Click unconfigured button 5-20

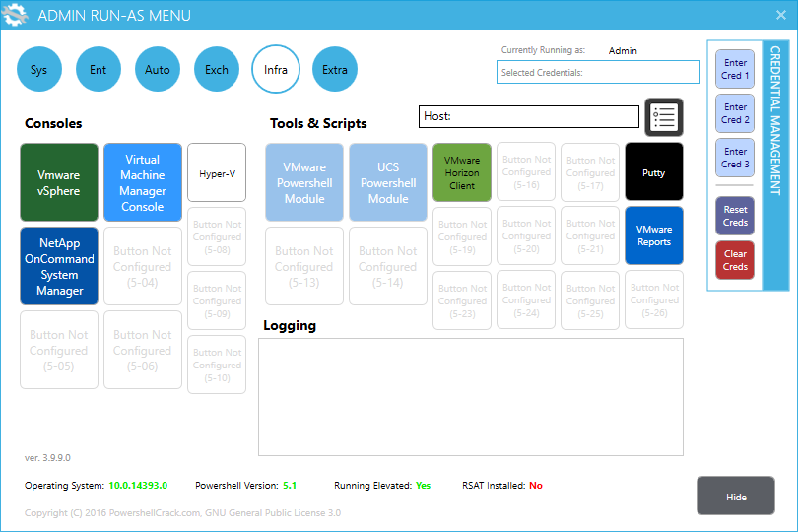[526, 235]
